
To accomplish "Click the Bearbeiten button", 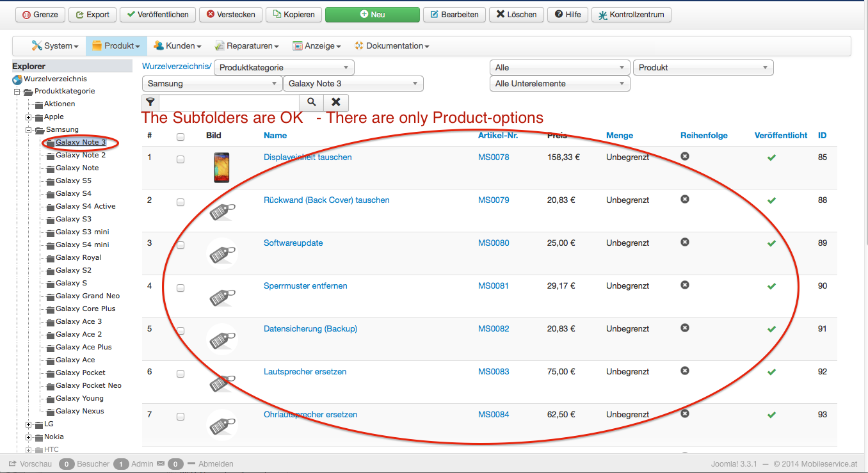I will point(454,15).
